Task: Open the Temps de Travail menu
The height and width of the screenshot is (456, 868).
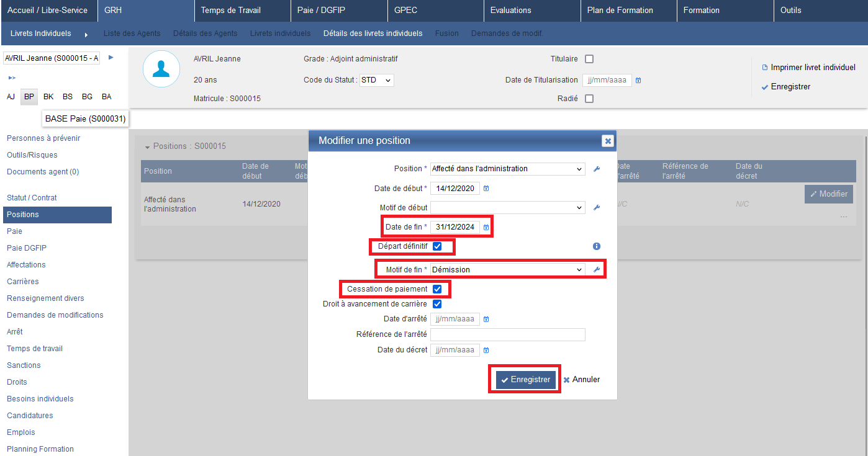Action: 230,11
